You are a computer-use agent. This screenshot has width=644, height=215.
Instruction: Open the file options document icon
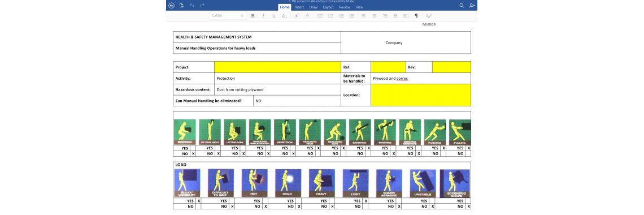pyautogui.click(x=181, y=5)
